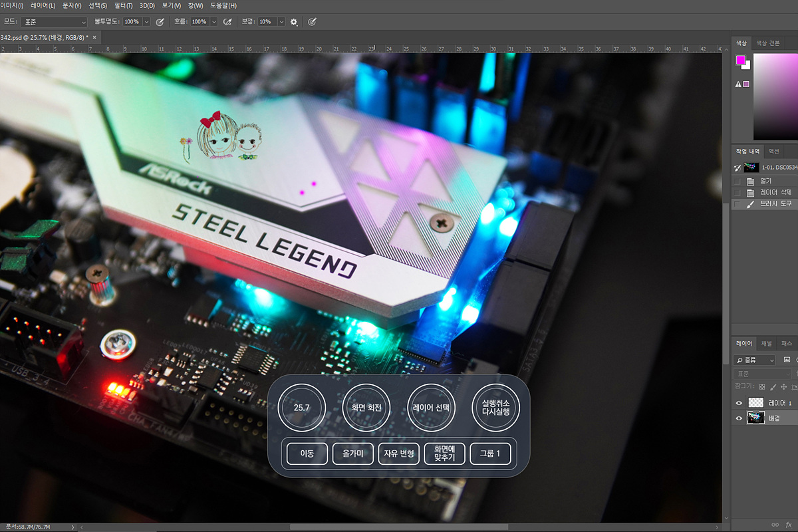Lock position move-arrows icon
Screen dimensions: 798x532
[x=784, y=386]
